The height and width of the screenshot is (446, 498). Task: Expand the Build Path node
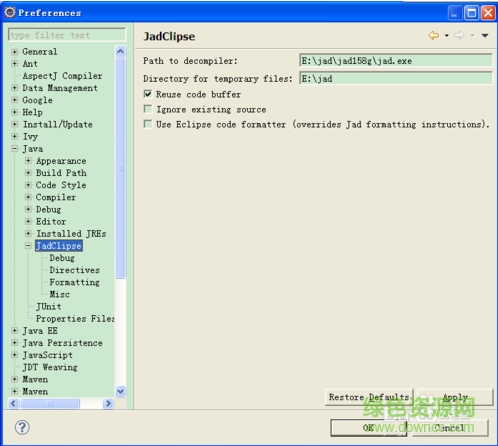[28, 173]
